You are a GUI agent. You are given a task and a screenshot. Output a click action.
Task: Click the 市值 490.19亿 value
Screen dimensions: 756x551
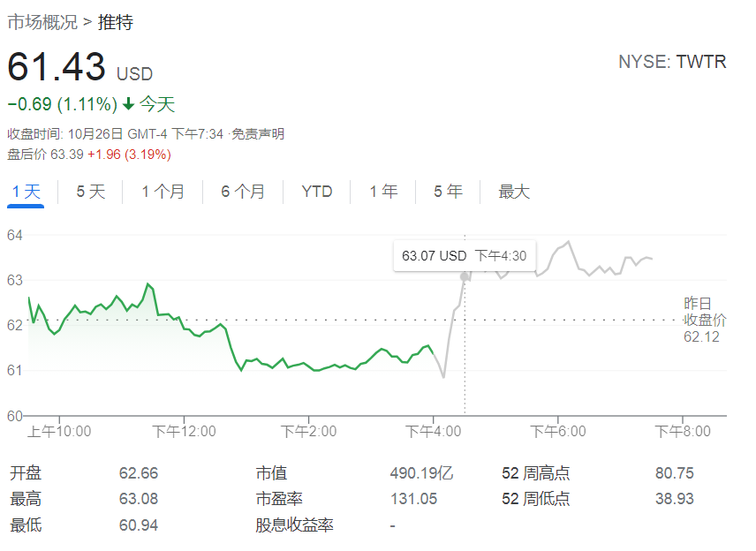tap(421, 473)
